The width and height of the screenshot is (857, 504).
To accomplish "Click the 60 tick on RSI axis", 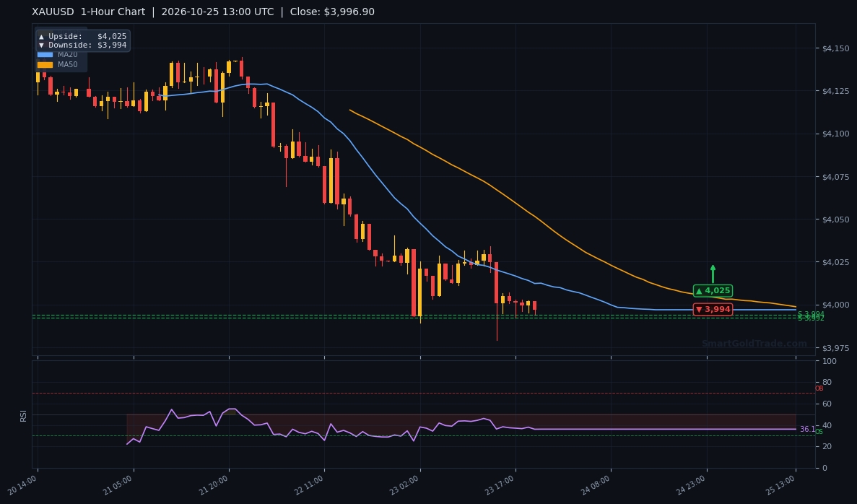I will coord(827,404).
